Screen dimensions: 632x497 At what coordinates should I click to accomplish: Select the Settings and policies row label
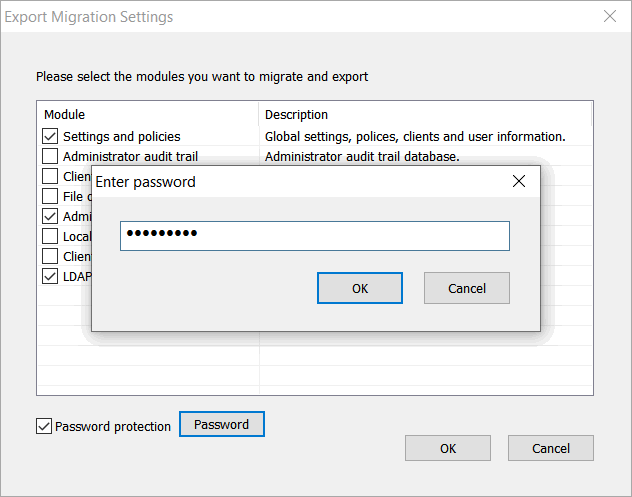(x=122, y=136)
